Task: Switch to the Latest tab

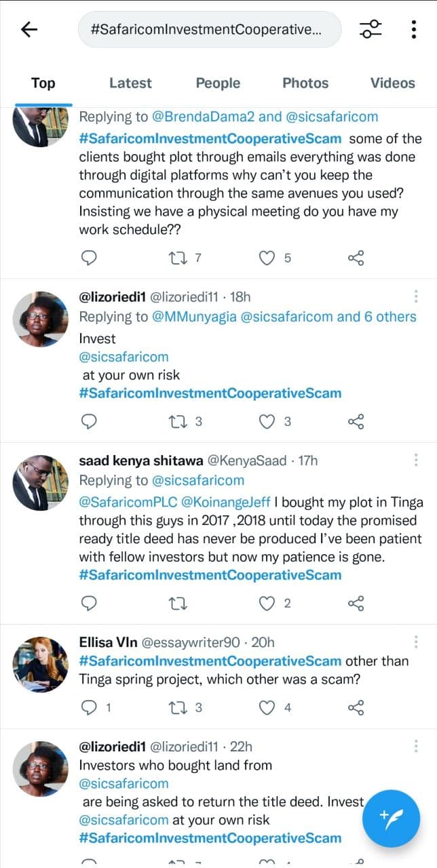Action: click(x=130, y=83)
